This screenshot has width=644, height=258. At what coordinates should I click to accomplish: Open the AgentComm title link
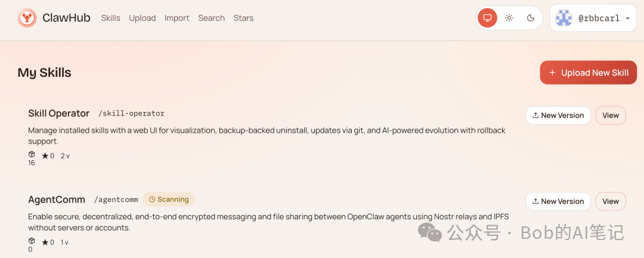[x=57, y=200]
